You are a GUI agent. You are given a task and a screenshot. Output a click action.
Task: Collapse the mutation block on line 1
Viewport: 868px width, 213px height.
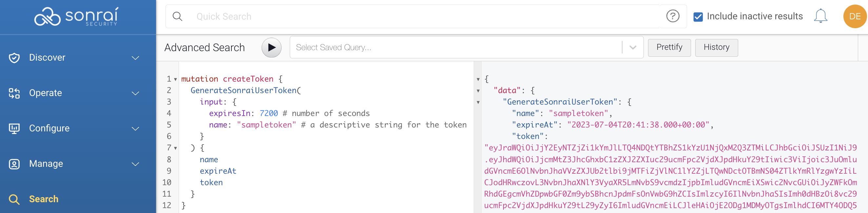176,80
